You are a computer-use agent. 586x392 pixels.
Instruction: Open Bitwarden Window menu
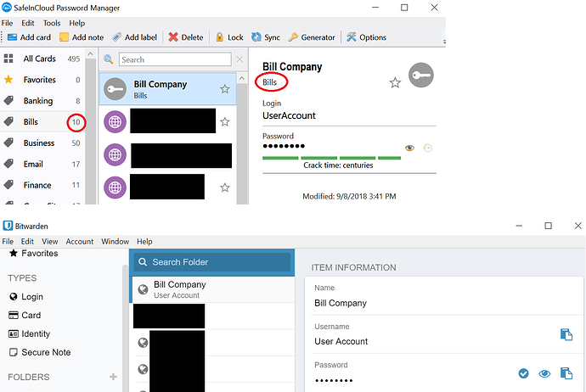(116, 242)
